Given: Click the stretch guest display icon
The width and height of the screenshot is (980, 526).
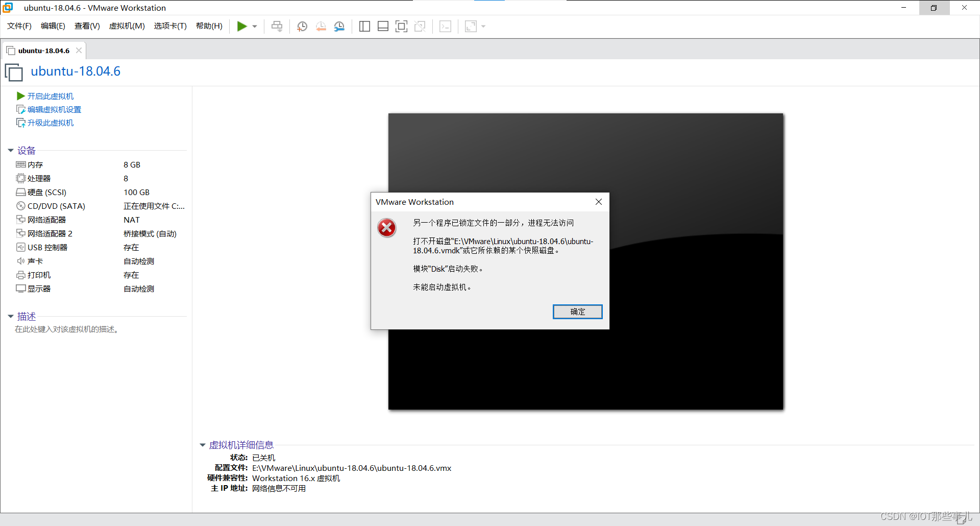Looking at the screenshot, I should pos(471,26).
